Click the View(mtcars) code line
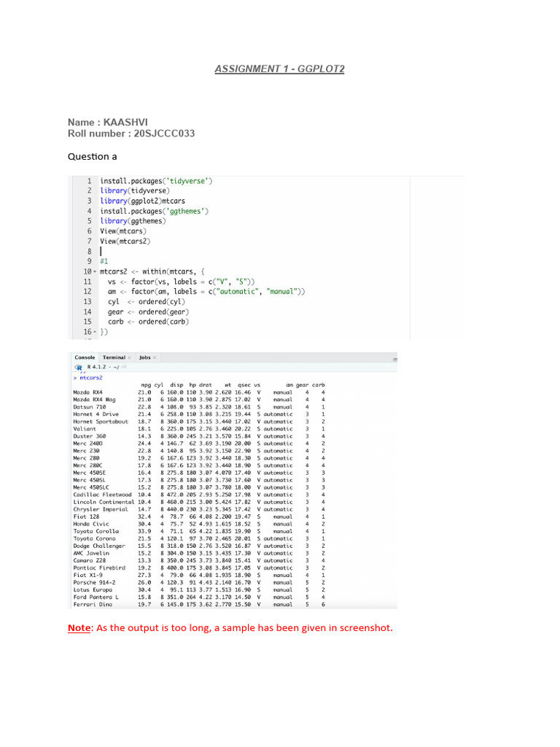 (x=122, y=231)
